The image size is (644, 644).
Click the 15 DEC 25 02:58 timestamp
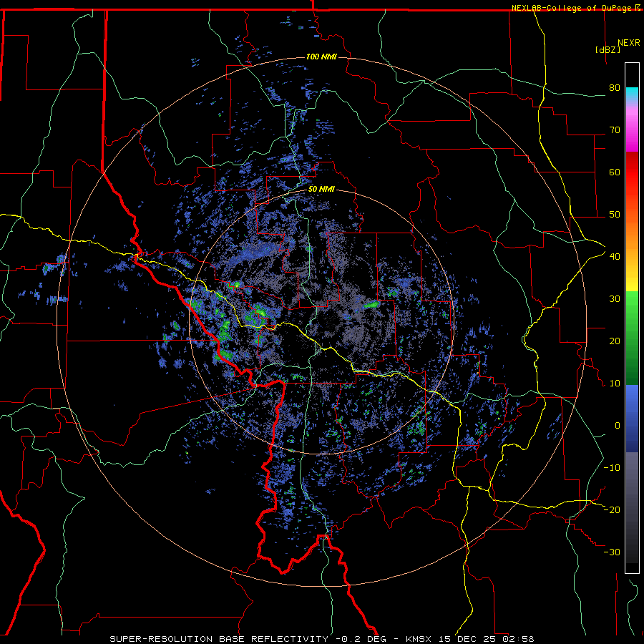tap(487, 639)
